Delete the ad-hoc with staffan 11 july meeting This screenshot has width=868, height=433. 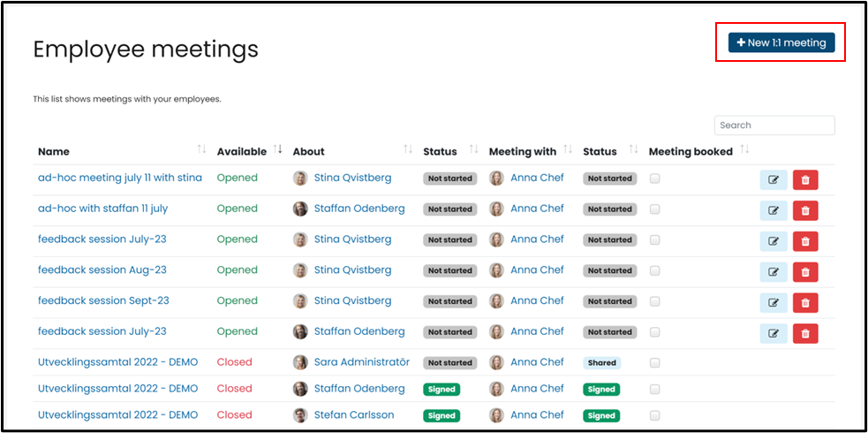(805, 210)
